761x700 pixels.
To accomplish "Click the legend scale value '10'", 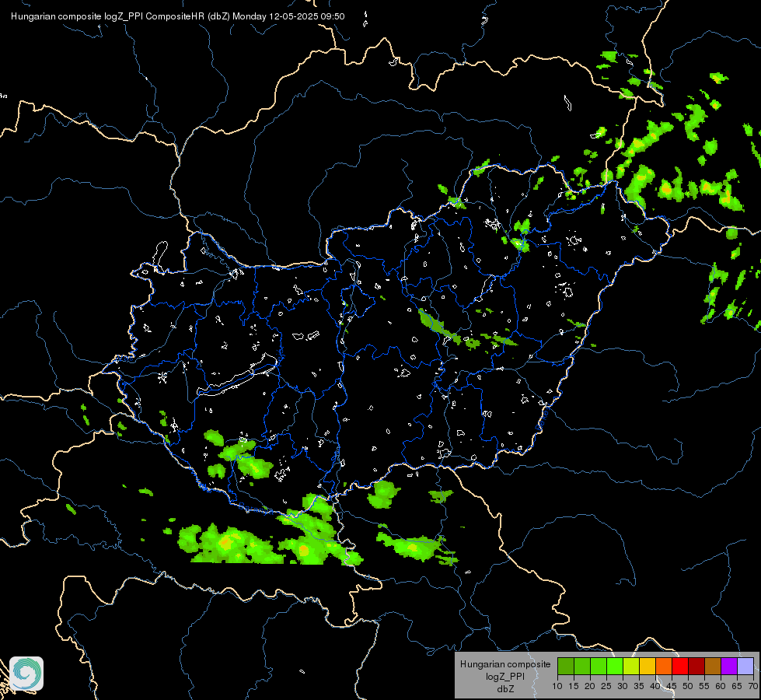I will coord(557,687).
